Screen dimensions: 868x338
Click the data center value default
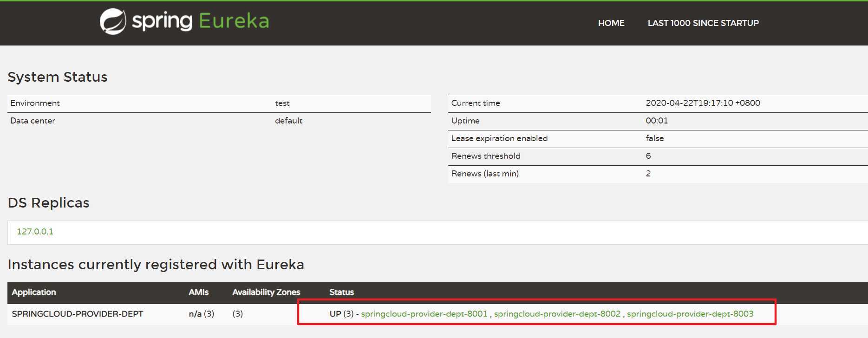288,121
